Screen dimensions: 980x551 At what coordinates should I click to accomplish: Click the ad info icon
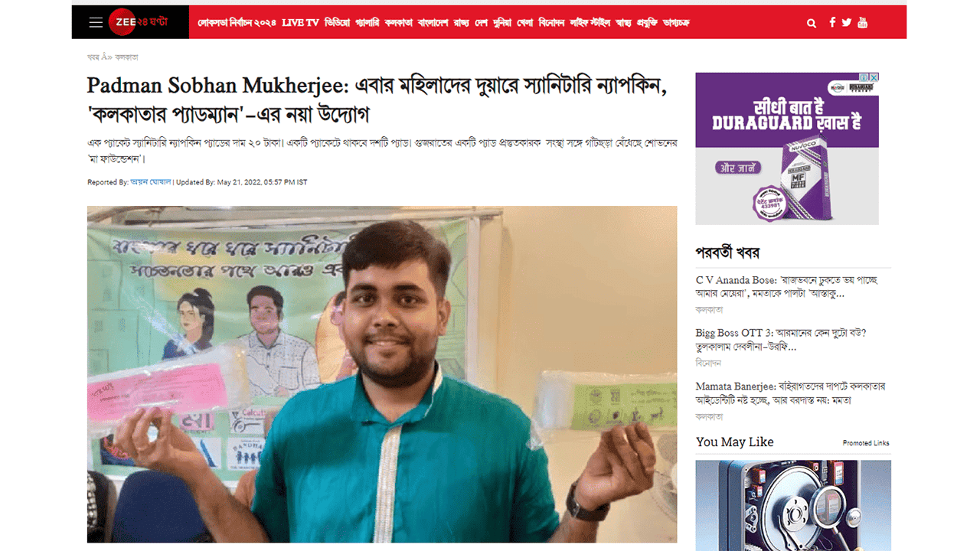coord(864,77)
